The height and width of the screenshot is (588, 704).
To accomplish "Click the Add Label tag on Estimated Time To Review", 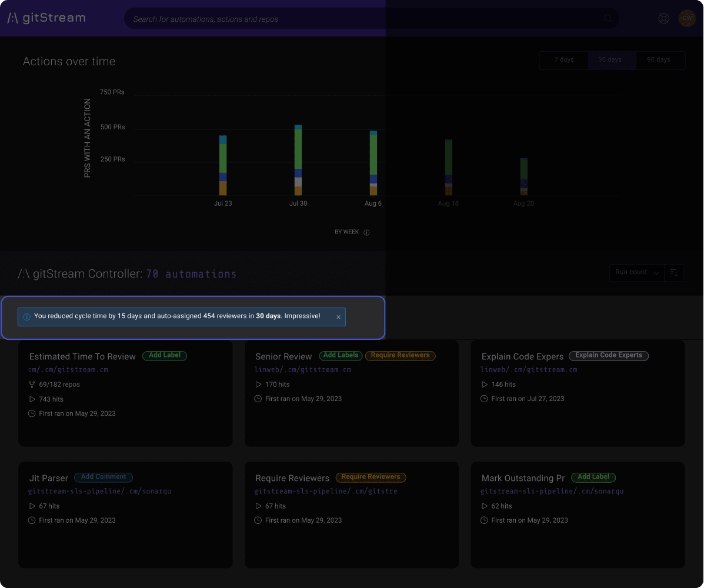I will click(165, 356).
